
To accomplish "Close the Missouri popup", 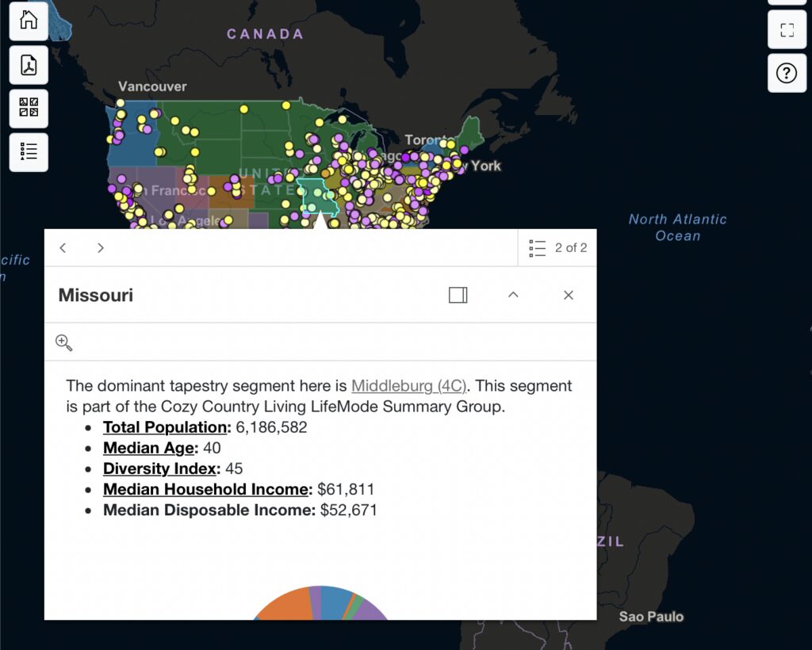I will 568,295.
